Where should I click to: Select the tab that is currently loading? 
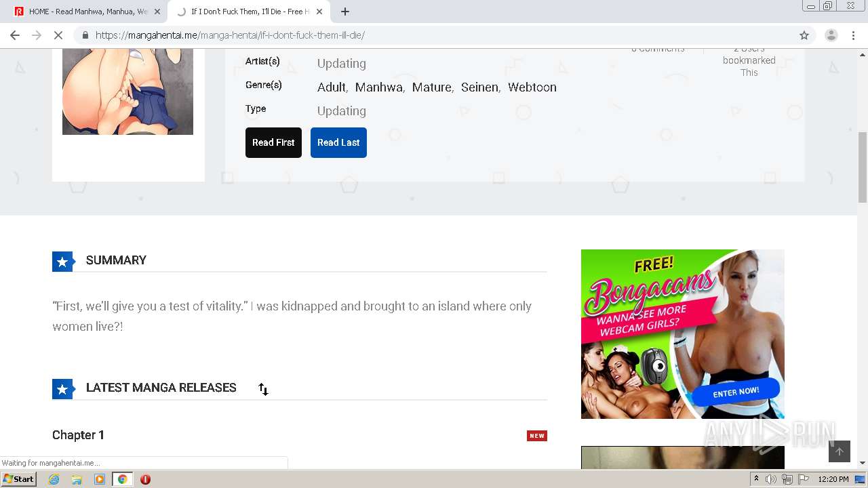coord(250,12)
